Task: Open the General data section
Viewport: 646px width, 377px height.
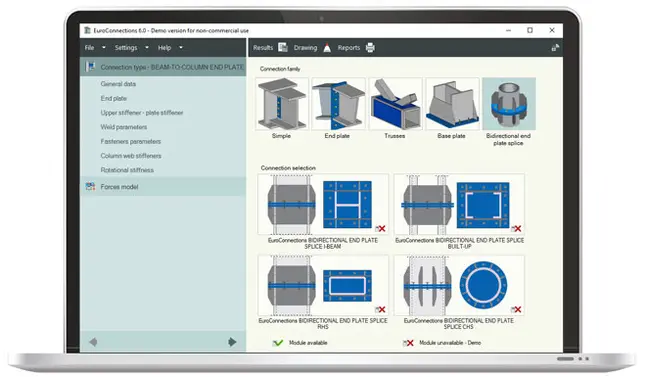Action: click(x=118, y=84)
